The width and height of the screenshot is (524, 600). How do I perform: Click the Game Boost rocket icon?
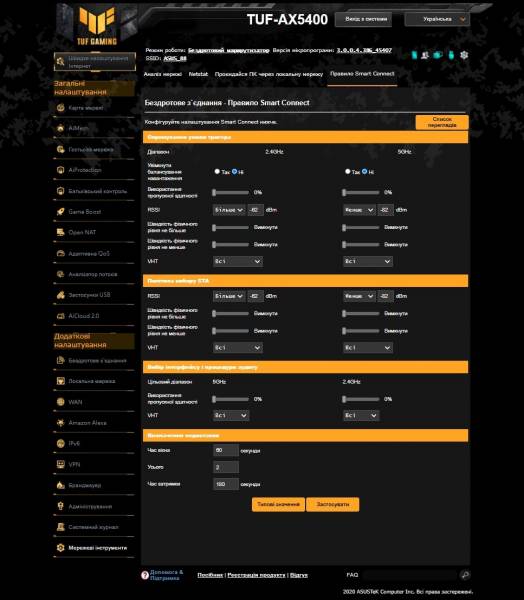(60, 212)
